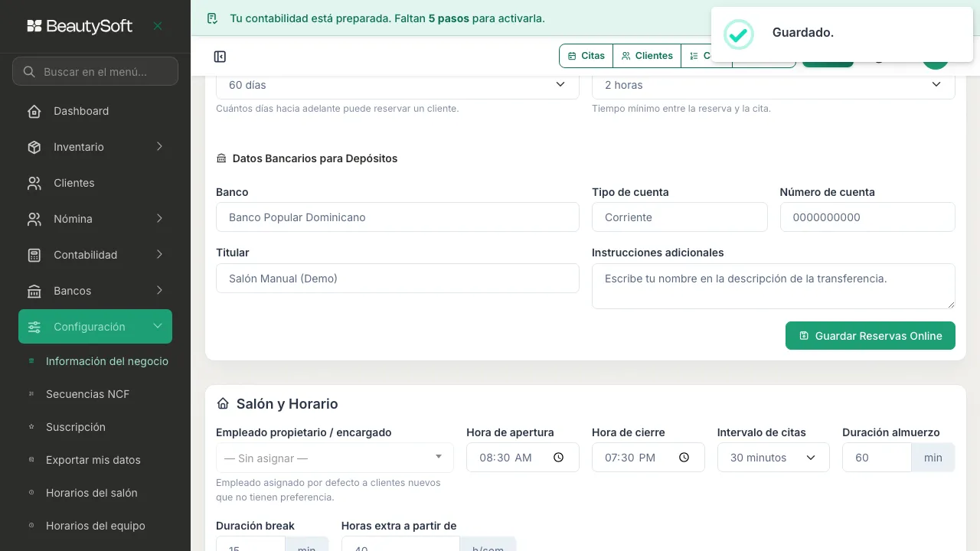The width and height of the screenshot is (980, 551).
Task: Click the search magnifier icon in menu search
Action: click(x=29, y=72)
